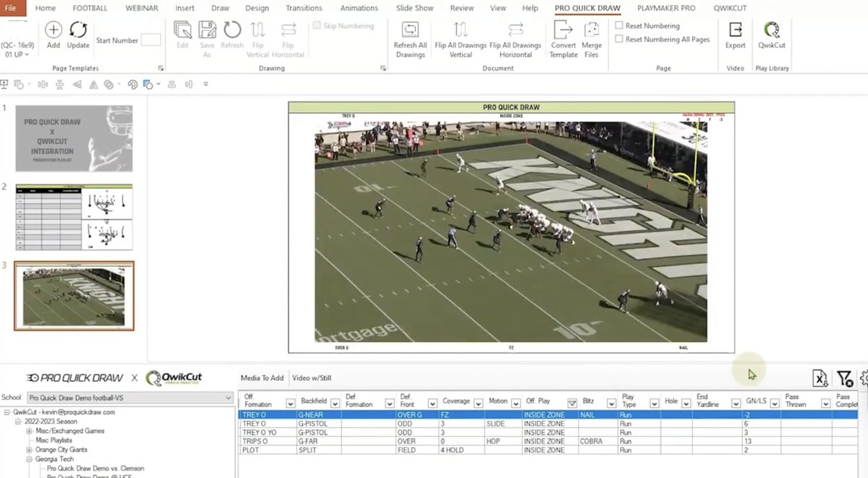This screenshot has width=868, height=478.
Task: Open the settings gear icon
Action: click(x=864, y=378)
